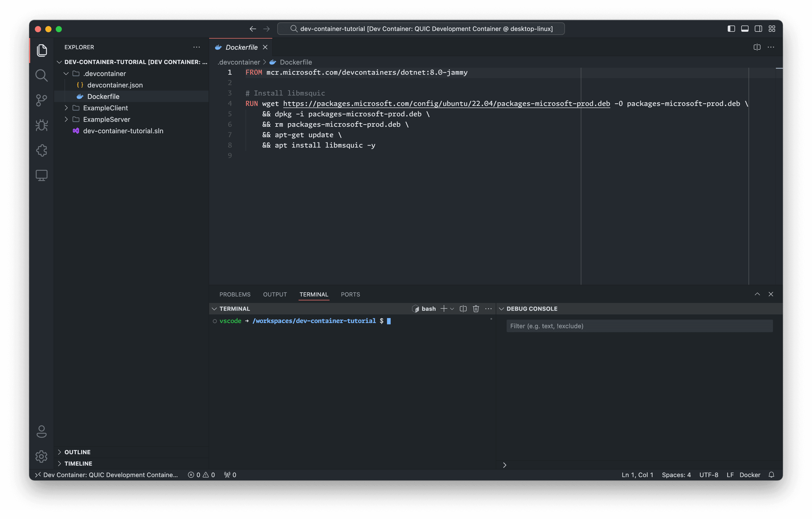Split the bash terminal
Screen dimensions: 812x519
click(463, 308)
